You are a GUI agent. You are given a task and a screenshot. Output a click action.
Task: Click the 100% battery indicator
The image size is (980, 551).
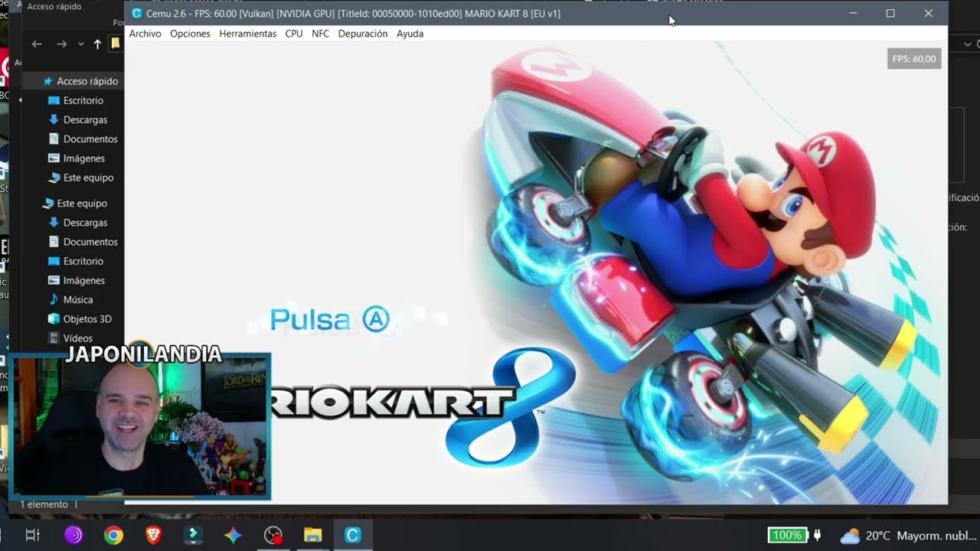tap(786, 536)
